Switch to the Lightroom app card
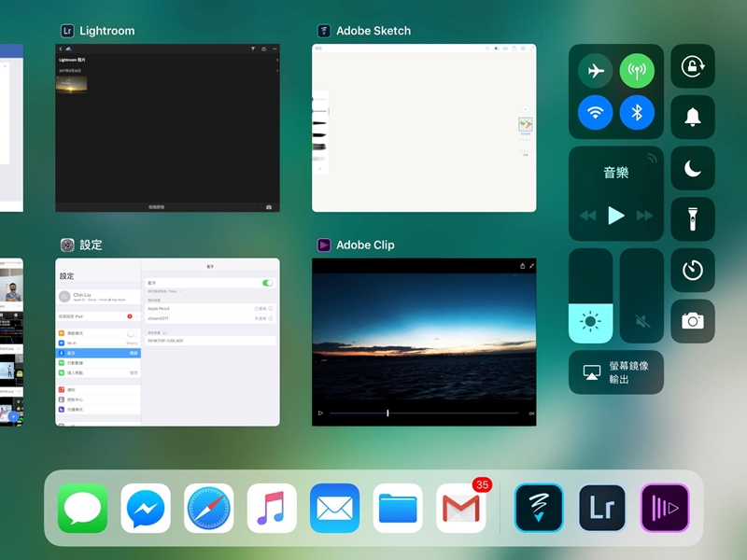The width and height of the screenshot is (747, 560). (167, 127)
